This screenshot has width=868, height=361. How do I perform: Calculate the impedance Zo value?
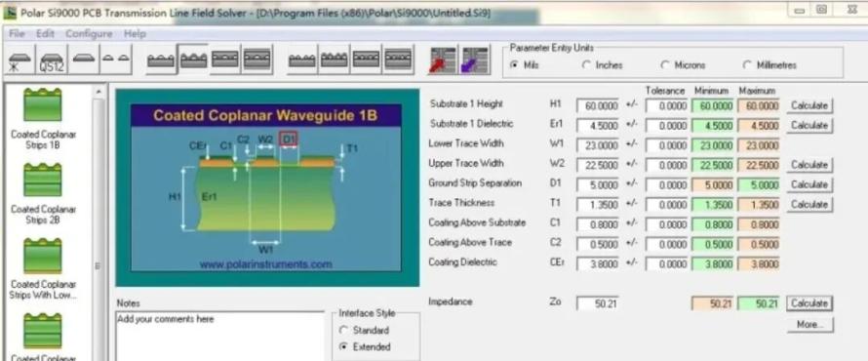(809, 303)
